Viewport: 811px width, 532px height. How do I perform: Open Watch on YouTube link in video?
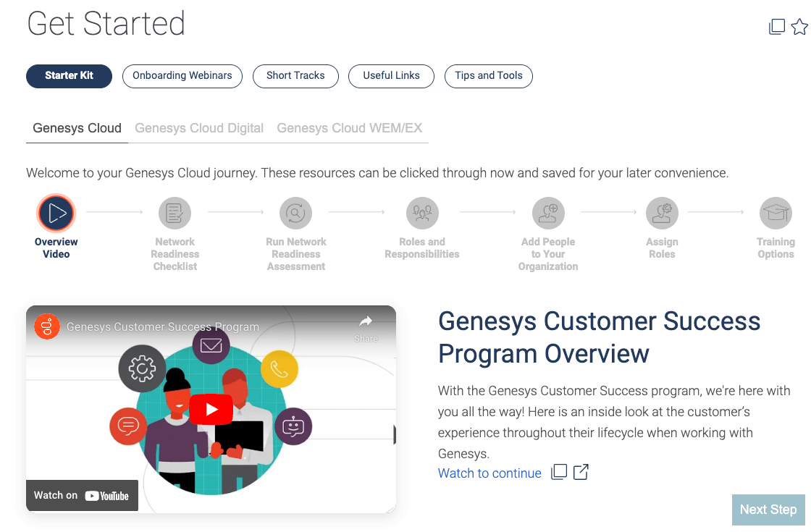pos(82,495)
